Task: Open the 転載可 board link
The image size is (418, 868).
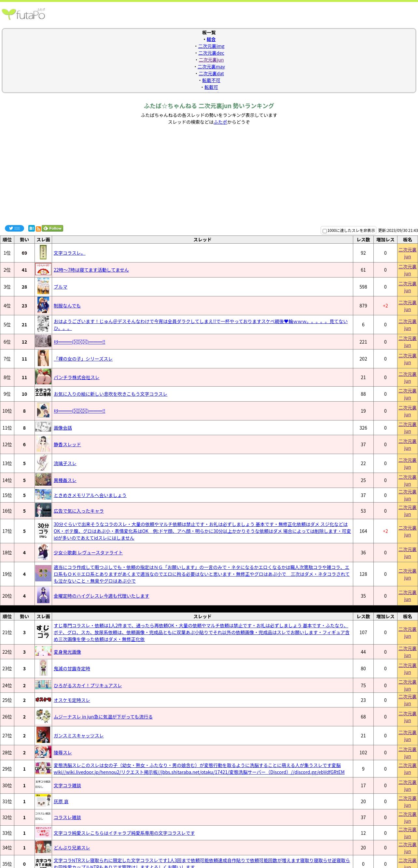Action: click(x=211, y=87)
